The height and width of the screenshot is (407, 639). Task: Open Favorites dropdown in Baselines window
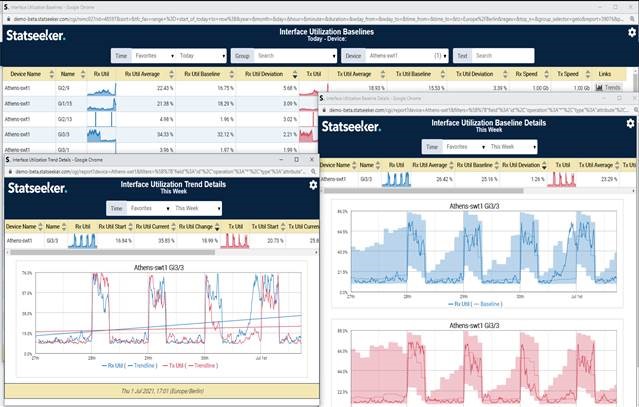(154, 56)
